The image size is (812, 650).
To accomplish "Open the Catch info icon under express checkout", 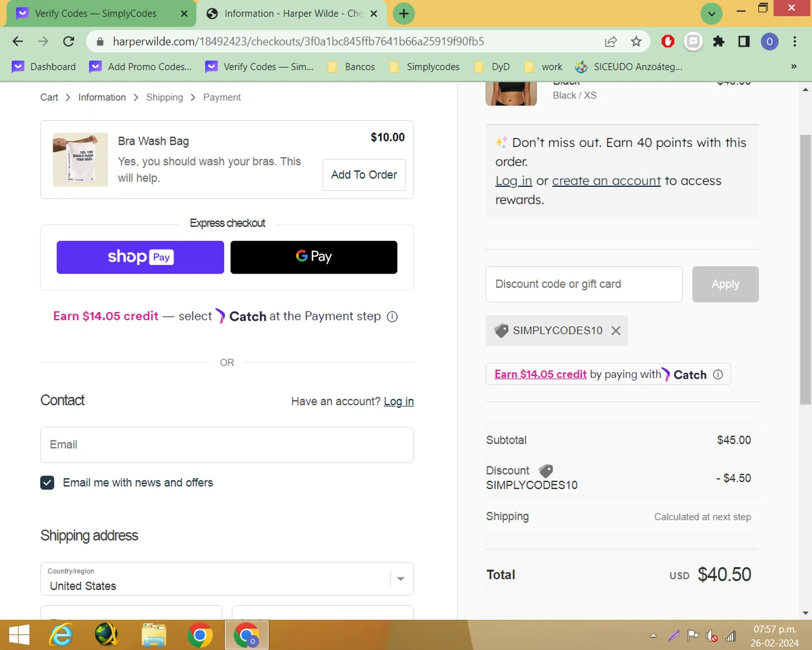I will click(392, 317).
